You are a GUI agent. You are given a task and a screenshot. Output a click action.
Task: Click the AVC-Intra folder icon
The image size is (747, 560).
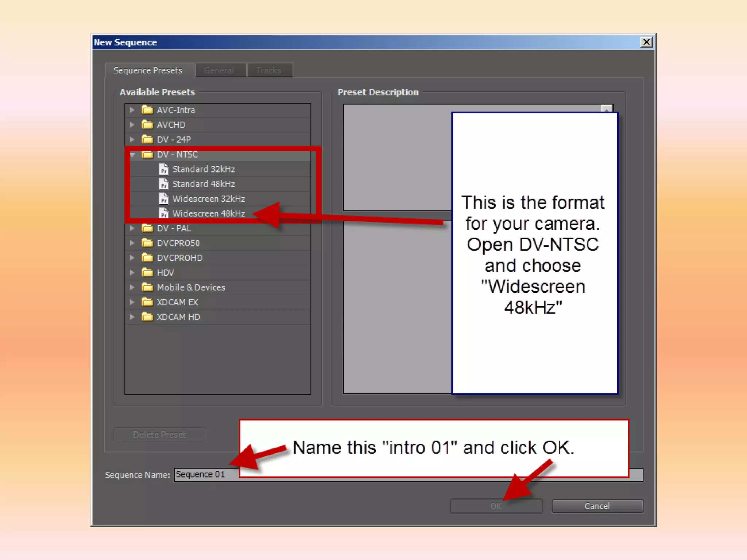point(147,110)
